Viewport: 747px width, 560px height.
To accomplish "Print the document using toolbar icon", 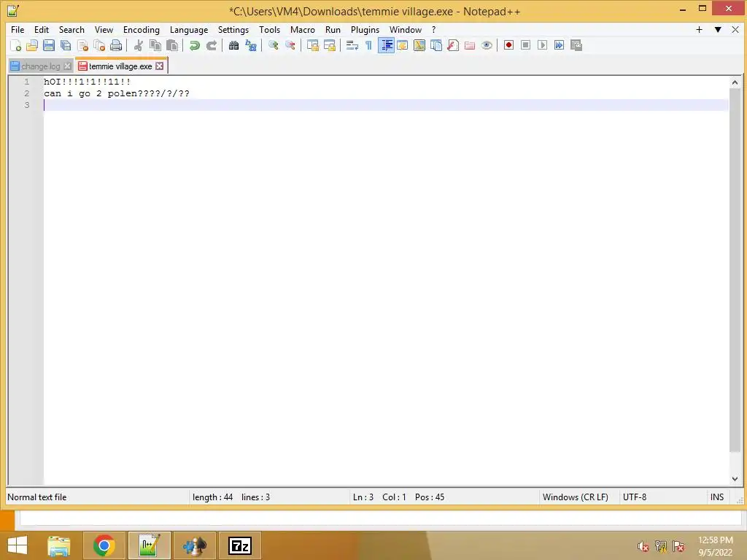I will (116, 45).
